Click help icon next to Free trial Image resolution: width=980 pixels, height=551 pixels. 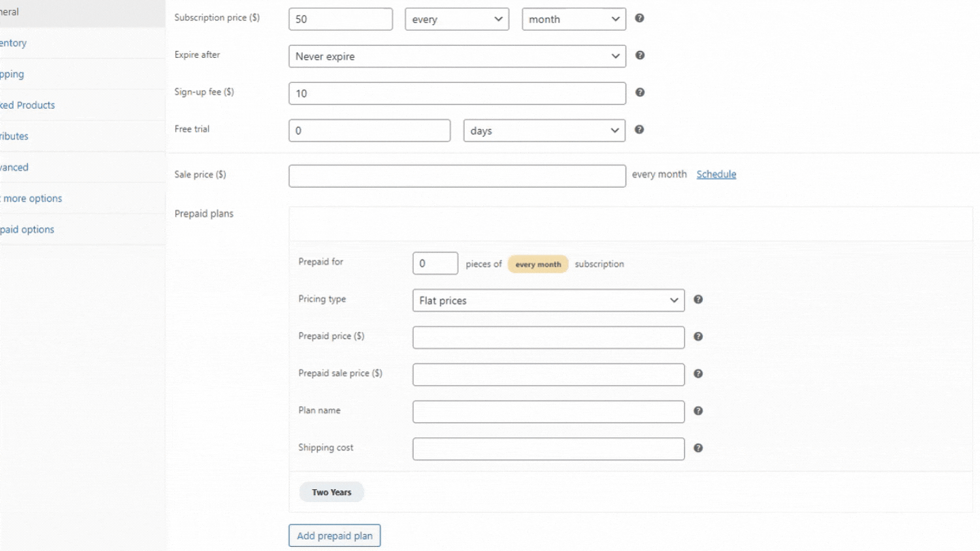(x=639, y=129)
